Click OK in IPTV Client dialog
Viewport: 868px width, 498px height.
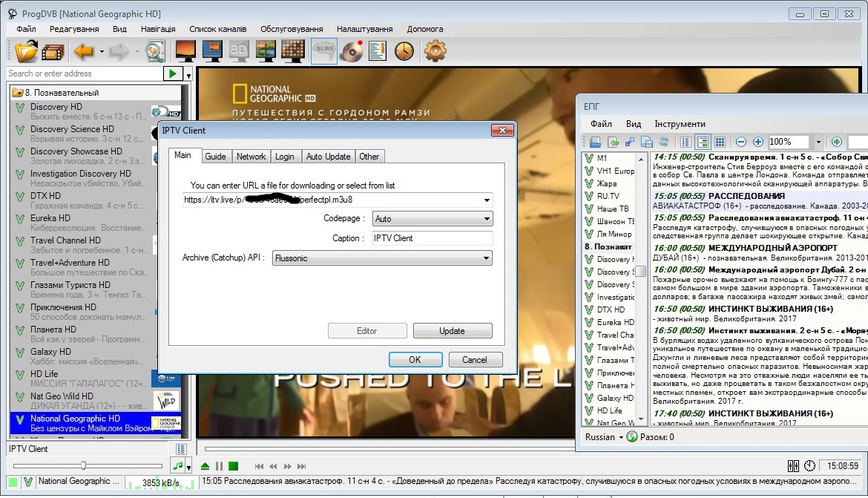pyautogui.click(x=415, y=359)
